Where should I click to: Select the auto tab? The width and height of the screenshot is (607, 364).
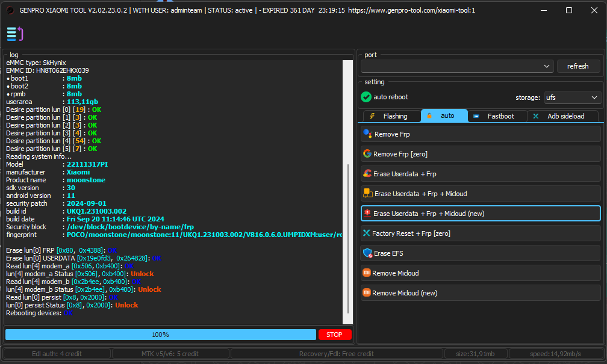click(444, 116)
